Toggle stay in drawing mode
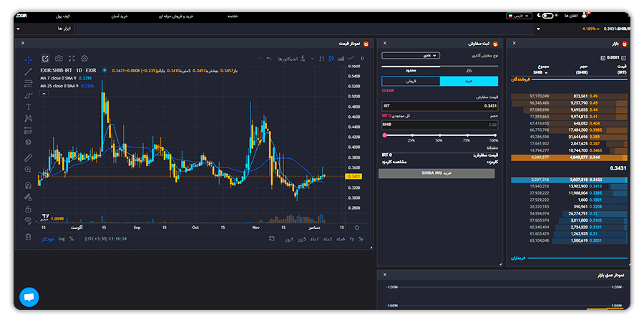Viewport: 644px width, 322px height. [28, 197]
